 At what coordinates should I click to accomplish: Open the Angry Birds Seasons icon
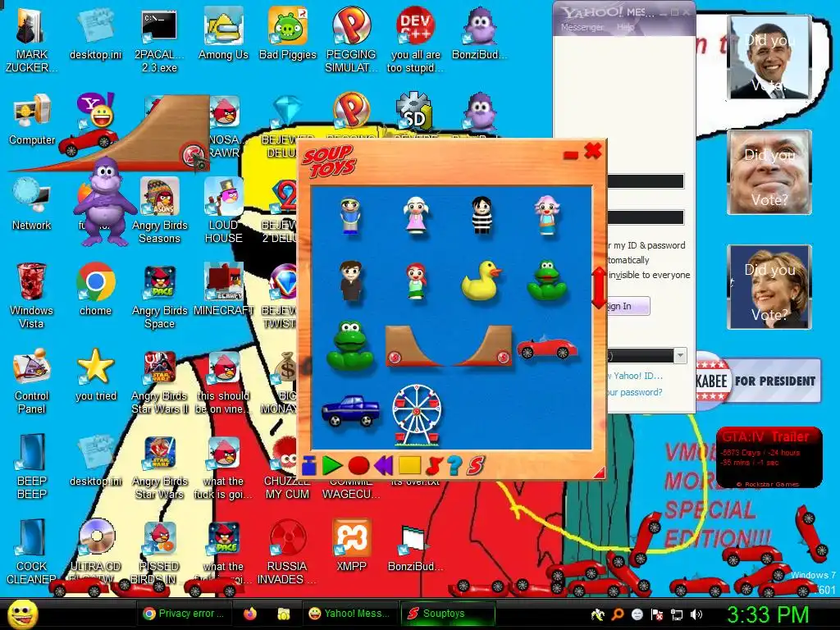160,211
